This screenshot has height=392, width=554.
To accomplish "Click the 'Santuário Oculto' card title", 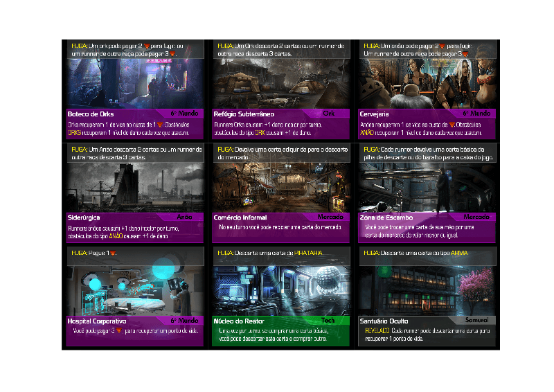I will pos(384,321).
